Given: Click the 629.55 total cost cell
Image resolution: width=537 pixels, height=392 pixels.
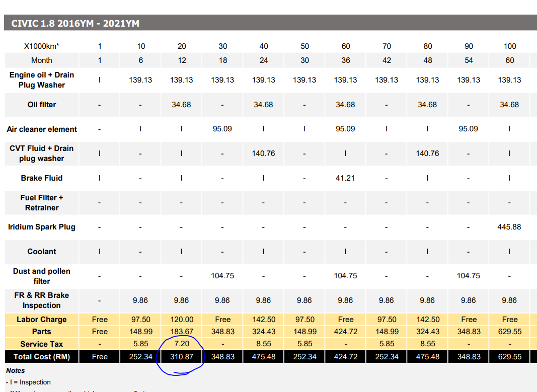Looking at the screenshot, I should [x=510, y=357].
